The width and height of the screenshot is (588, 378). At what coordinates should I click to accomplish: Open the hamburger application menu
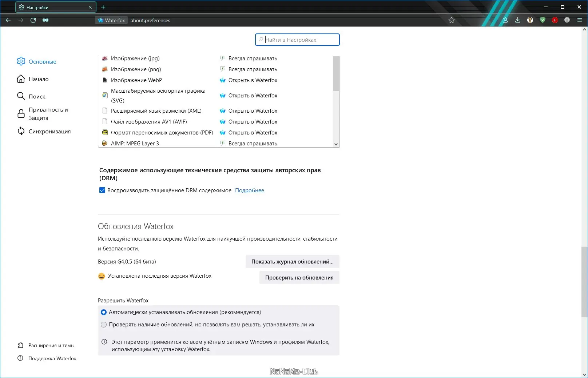[580, 20]
